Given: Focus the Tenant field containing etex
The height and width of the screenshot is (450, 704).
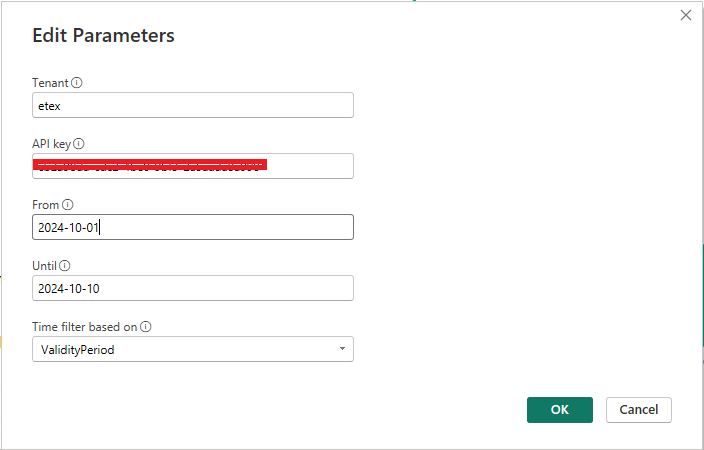Looking at the screenshot, I should pos(193,105).
